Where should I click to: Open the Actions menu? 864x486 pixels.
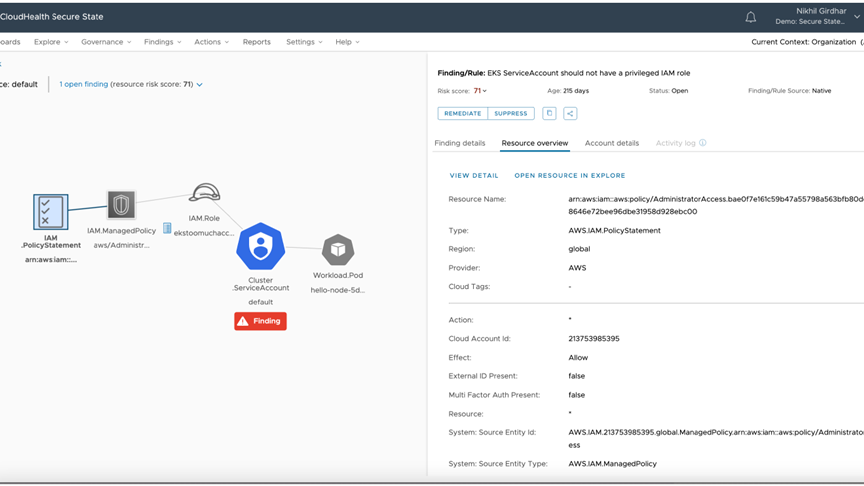coord(211,42)
